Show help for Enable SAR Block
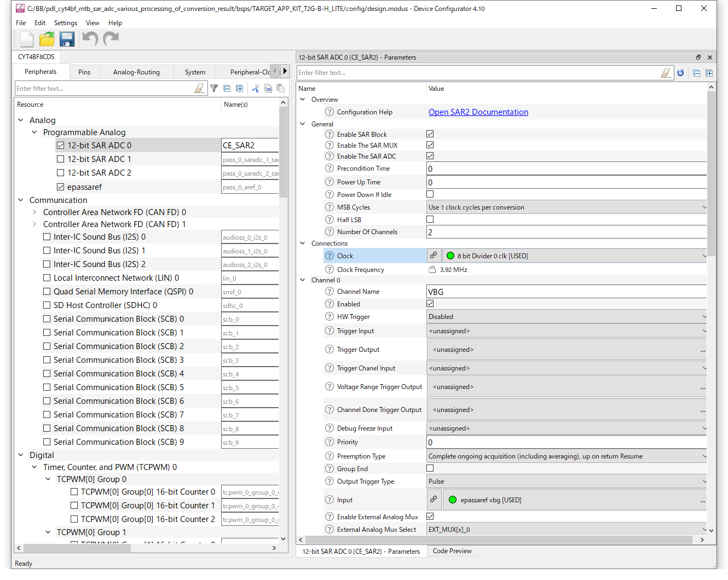The image size is (728, 580). (x=330, y=134)
